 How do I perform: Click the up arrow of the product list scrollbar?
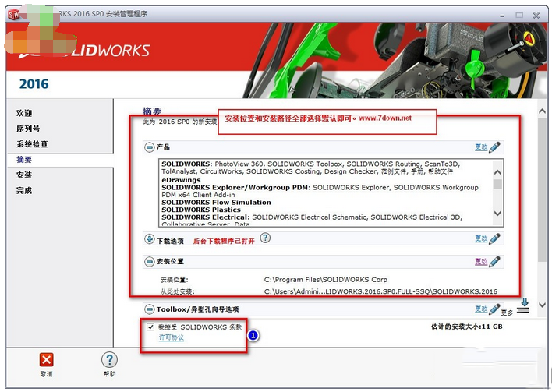tap(497, 172)
